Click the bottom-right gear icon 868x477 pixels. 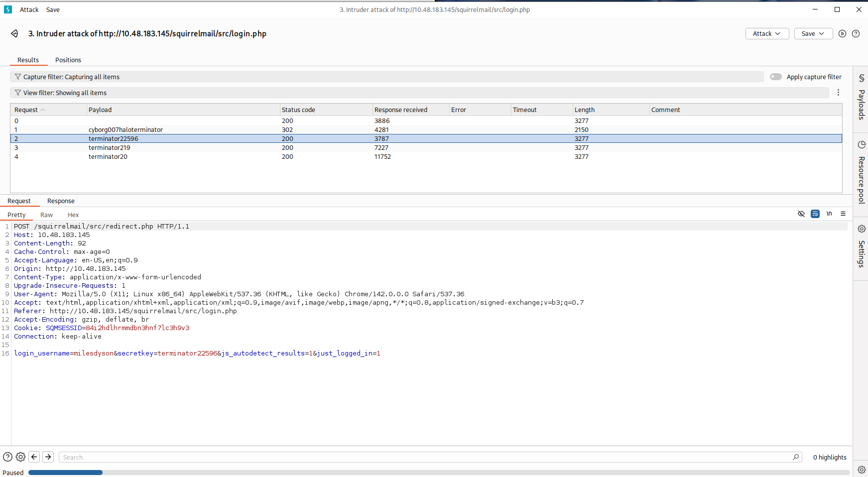click(x=862, y=470)
